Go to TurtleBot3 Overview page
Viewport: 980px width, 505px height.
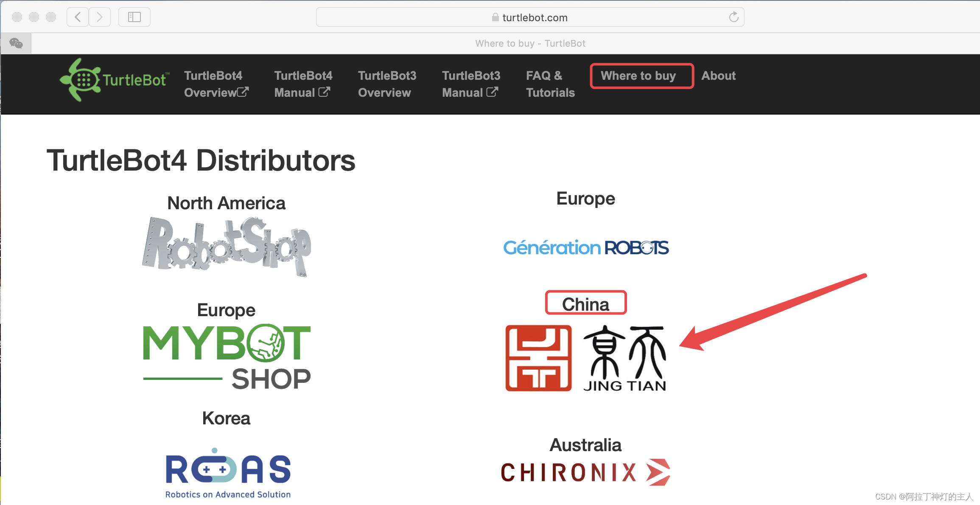pyautogui.click(x=386, y=84)
